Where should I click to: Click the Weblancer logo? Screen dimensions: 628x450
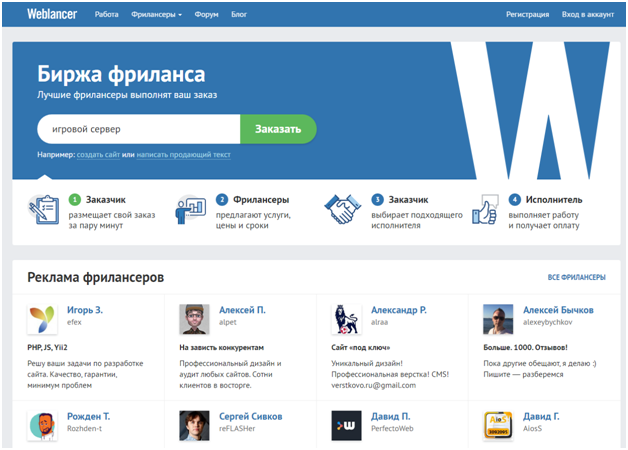click(52, 14)
